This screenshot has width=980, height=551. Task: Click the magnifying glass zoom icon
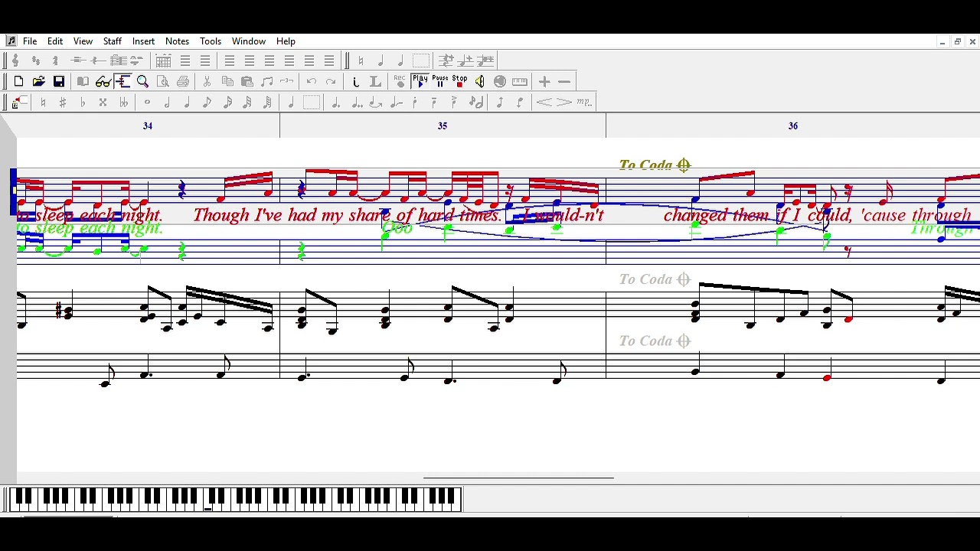coord(143,81)
